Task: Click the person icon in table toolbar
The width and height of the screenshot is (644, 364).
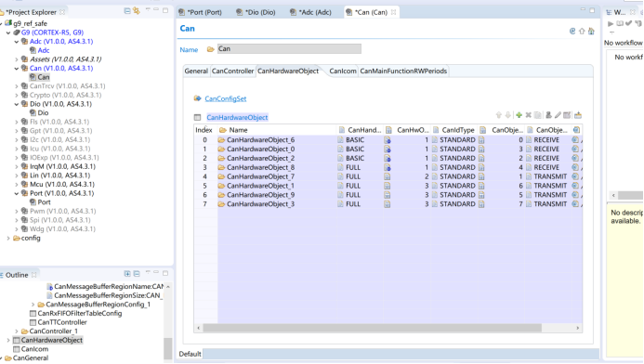Action: tap(548, 115)
